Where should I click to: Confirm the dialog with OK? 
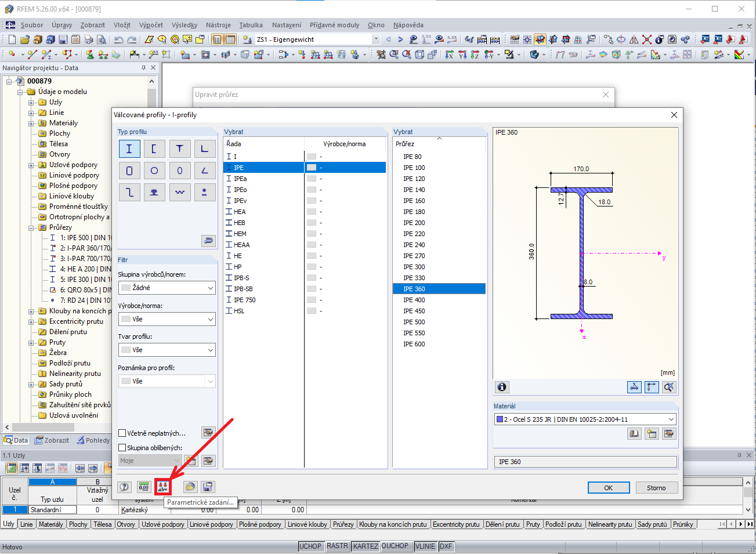(608, 488)
